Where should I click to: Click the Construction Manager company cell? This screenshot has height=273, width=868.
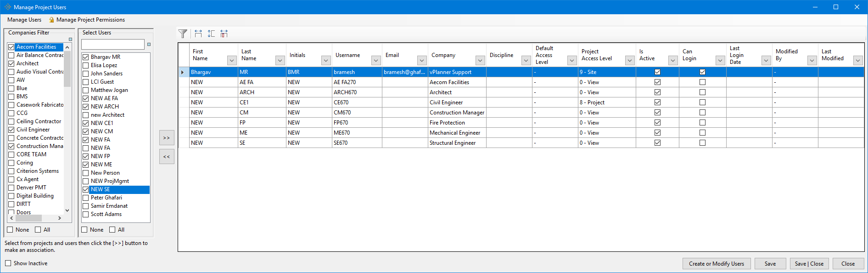[457, 113]
